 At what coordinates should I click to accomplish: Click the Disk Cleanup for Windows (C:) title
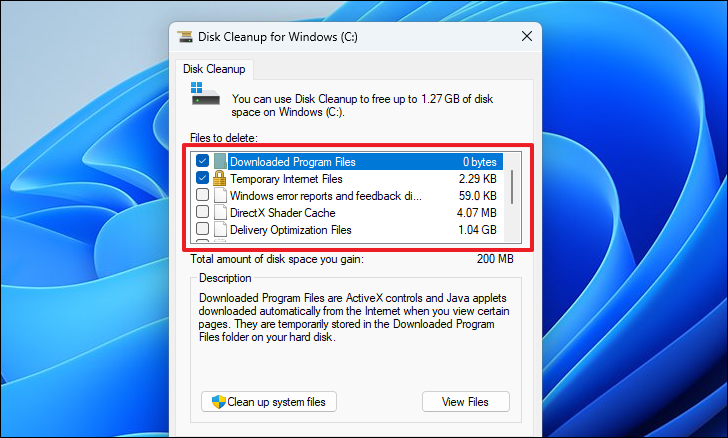[278, 37]
